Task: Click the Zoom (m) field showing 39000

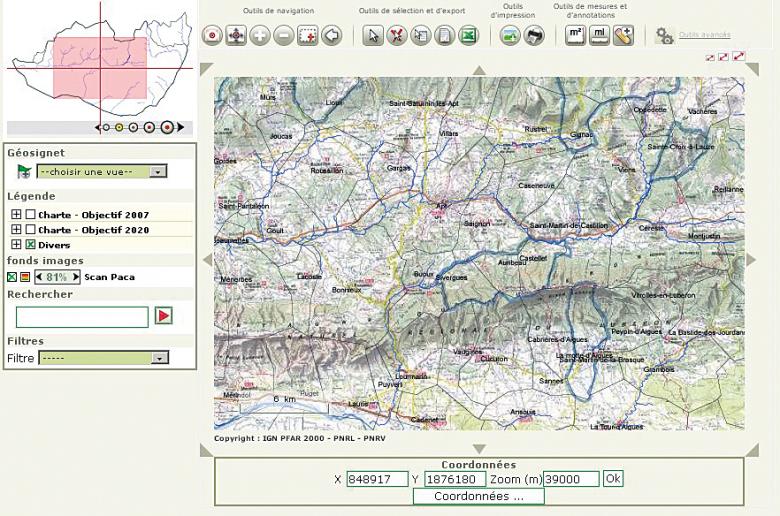Action: 571,479
